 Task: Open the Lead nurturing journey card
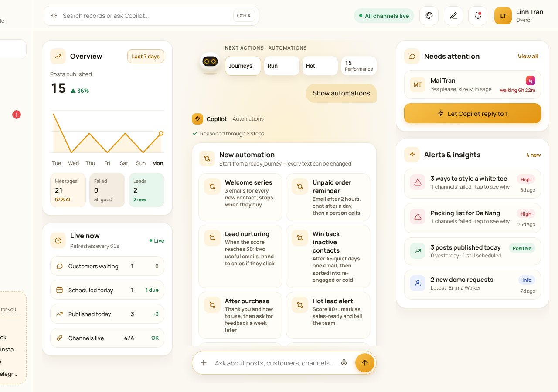coord(240,257)
